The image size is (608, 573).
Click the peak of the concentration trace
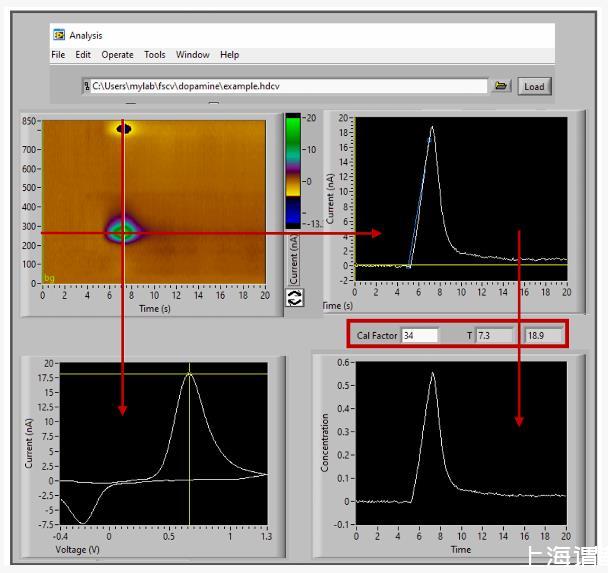pos(433,373)
